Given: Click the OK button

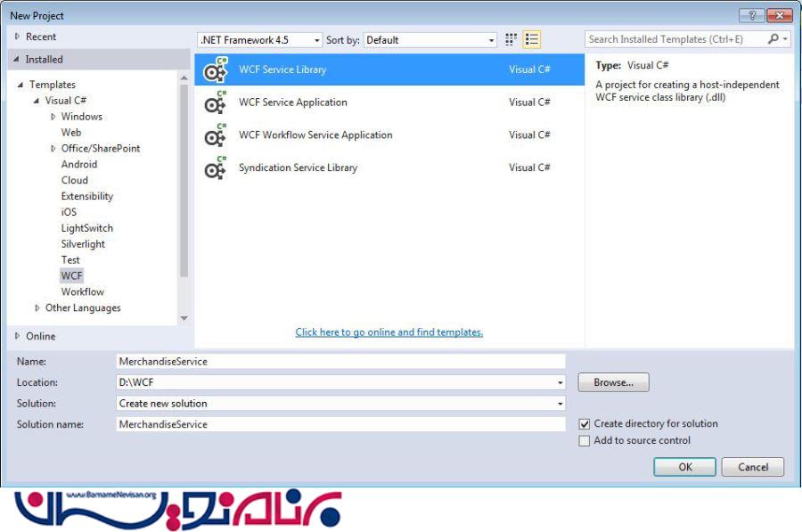Looking at the screenshot, I should tap(684, 467).
